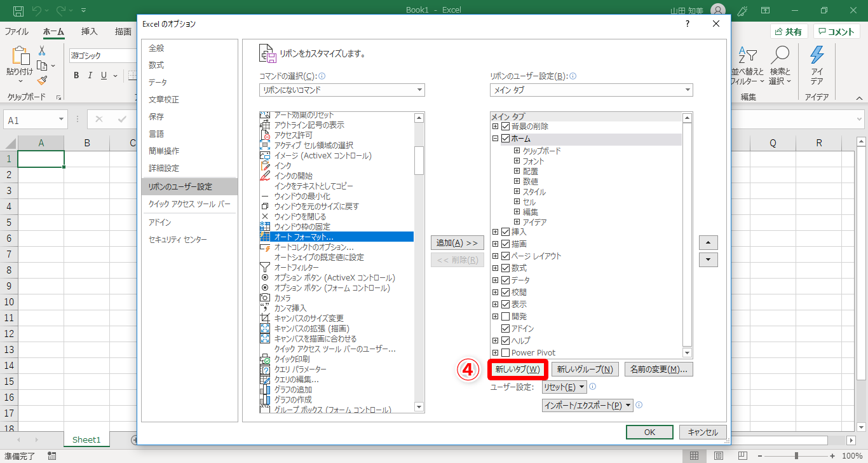
Task: Click the zoom slider handle
Action: tap(796, 455)
